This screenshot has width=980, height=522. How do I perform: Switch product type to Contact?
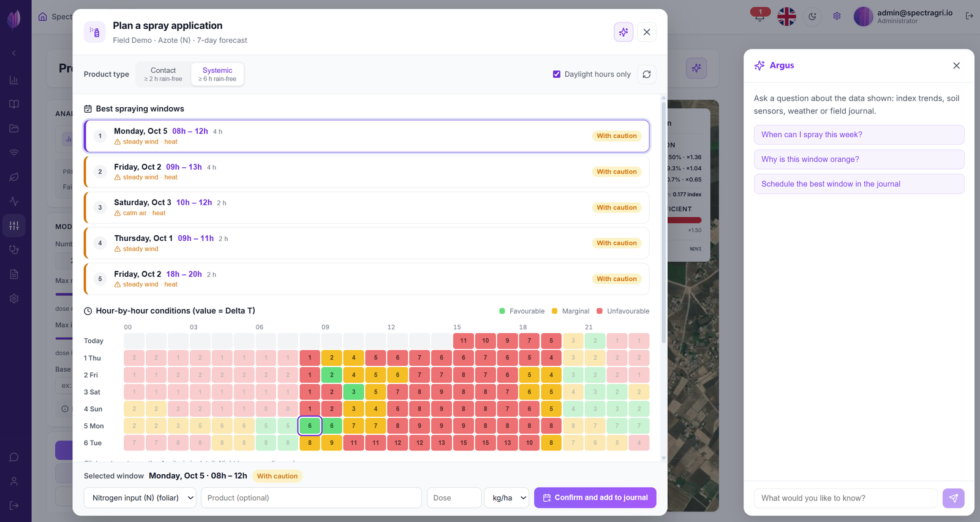click(x=163, y=74)
